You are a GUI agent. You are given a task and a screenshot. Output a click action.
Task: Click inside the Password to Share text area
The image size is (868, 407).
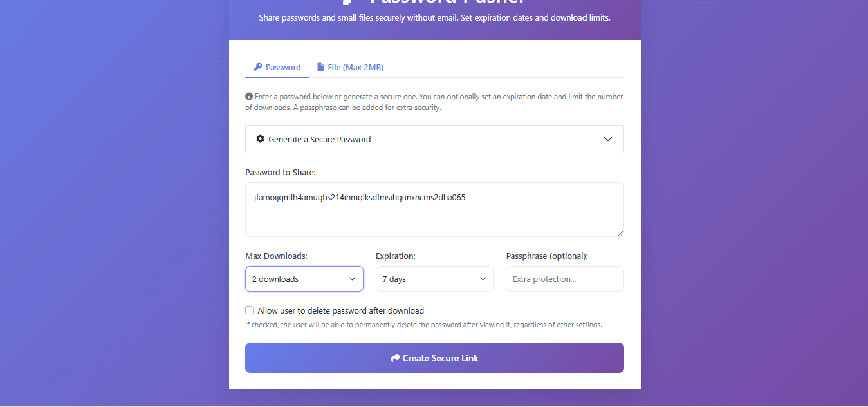click(434, 209)
